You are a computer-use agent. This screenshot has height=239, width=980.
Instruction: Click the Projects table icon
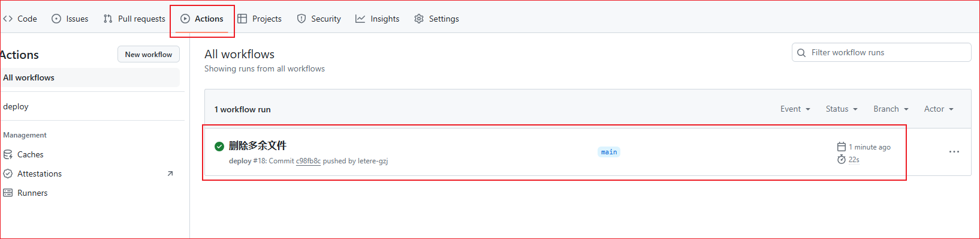(242, 19)
